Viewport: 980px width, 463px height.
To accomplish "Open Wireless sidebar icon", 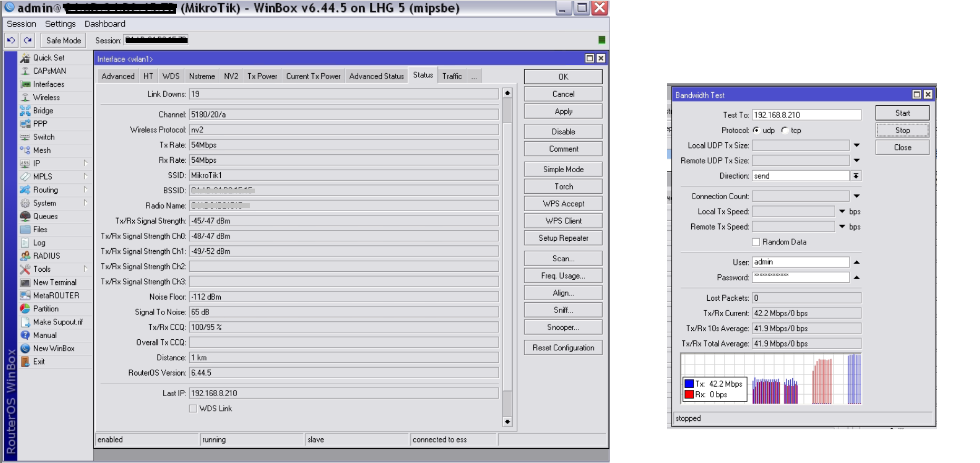I will click(25, 97).
